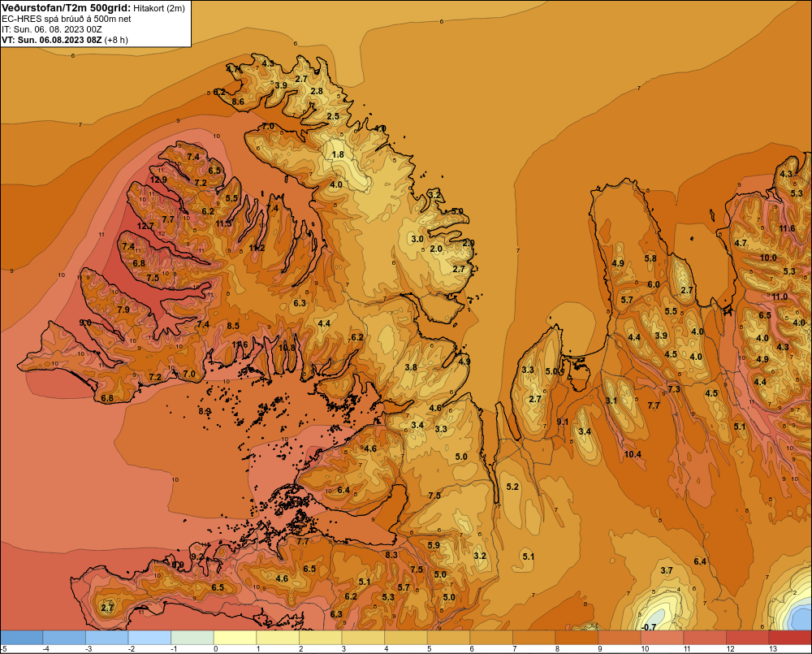Click the 'VT: Sun. 06.08.2023 08Z' valid time
812x654 pixels.
tap(52, 40)
